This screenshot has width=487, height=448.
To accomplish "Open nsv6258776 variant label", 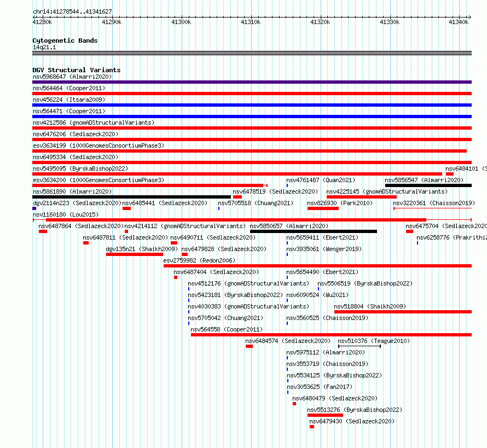I will (x=451, y=237).
